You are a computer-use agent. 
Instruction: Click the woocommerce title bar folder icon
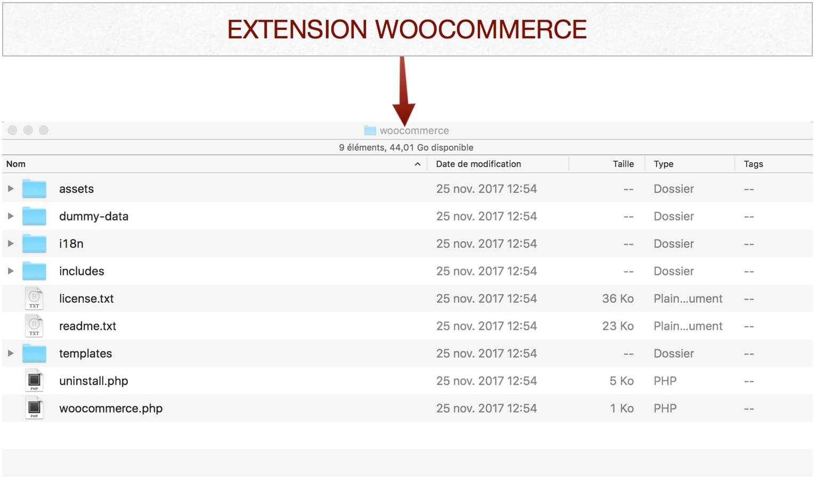pos(370,131)
